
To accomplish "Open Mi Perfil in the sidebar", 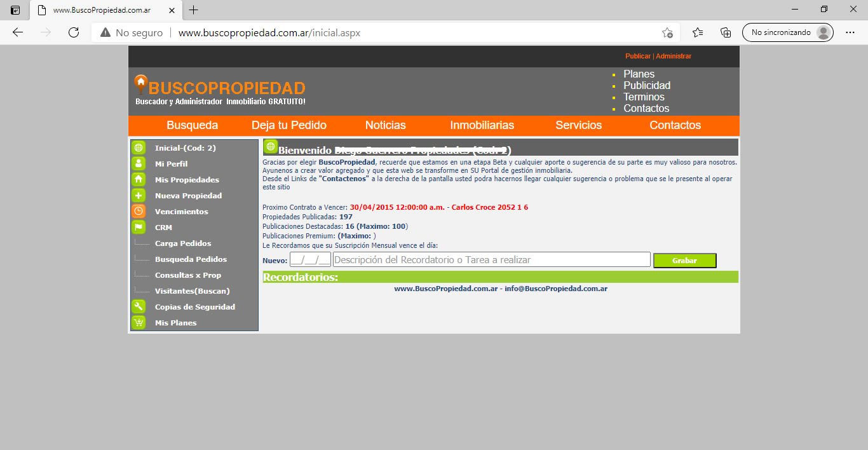I will 172,164.
